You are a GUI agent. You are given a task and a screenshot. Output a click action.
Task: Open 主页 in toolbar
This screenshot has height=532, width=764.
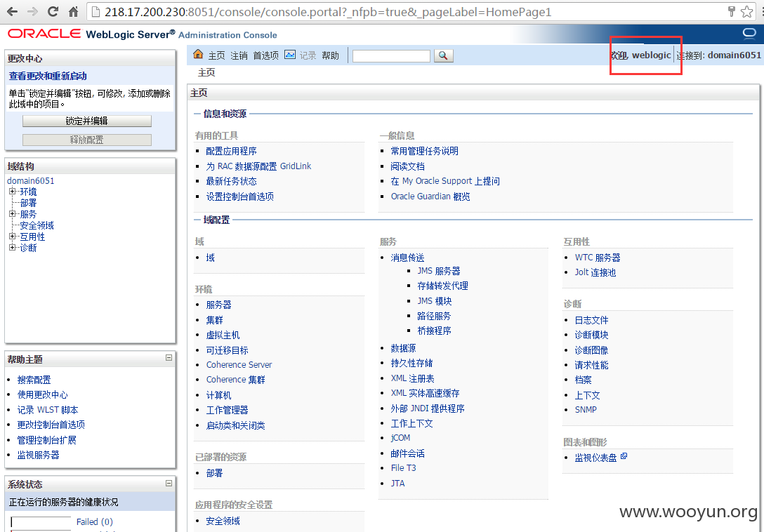[x=217, y=55]
